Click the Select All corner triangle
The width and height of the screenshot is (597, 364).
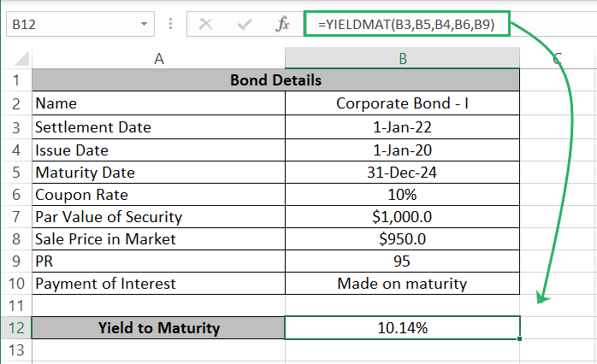15,58
